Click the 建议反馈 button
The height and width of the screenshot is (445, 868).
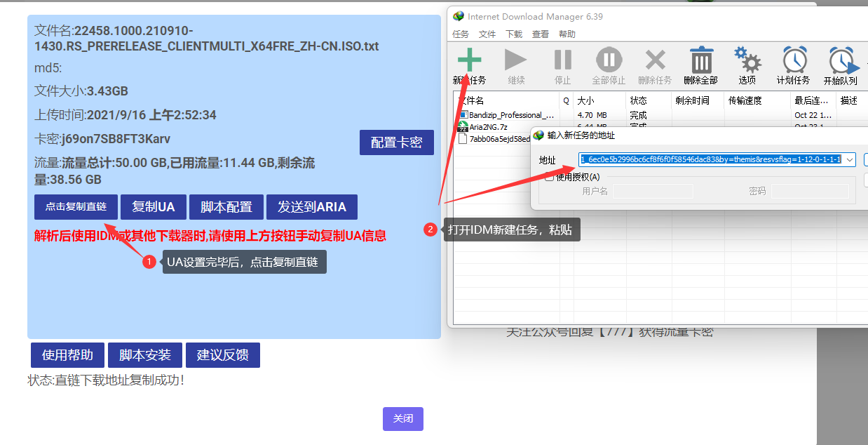click(223, 355)
